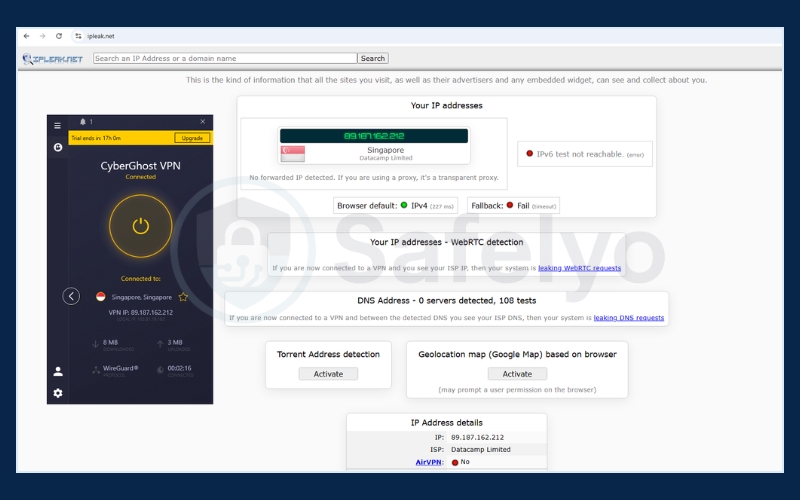Click the WireGuard protocol label

pos(120,368)
